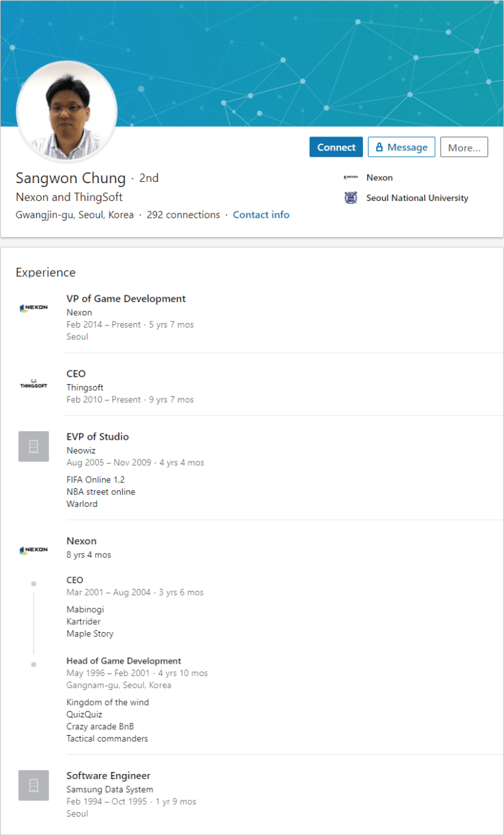The image size is (504, 835).
Task: Click the Software Engineer job title
Action: 108,775
